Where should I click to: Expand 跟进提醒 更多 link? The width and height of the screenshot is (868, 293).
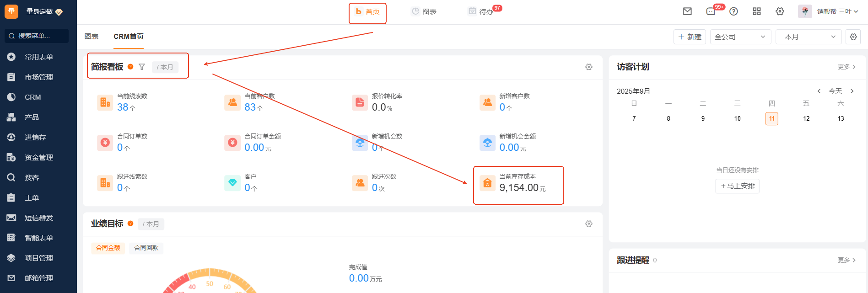[x=847, y=260]
